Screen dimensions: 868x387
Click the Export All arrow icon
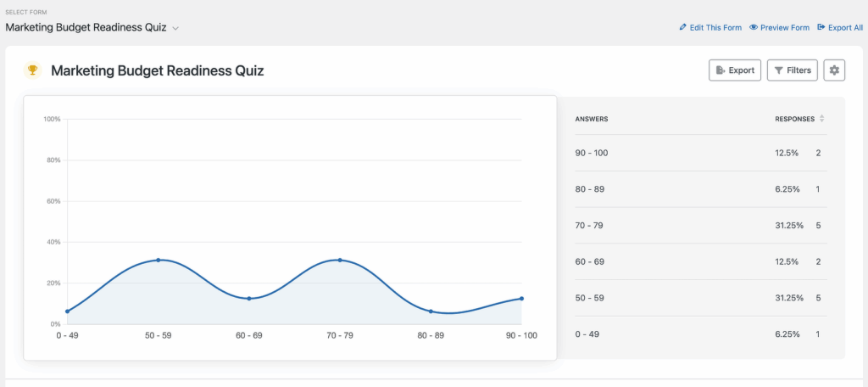(821, 28)
